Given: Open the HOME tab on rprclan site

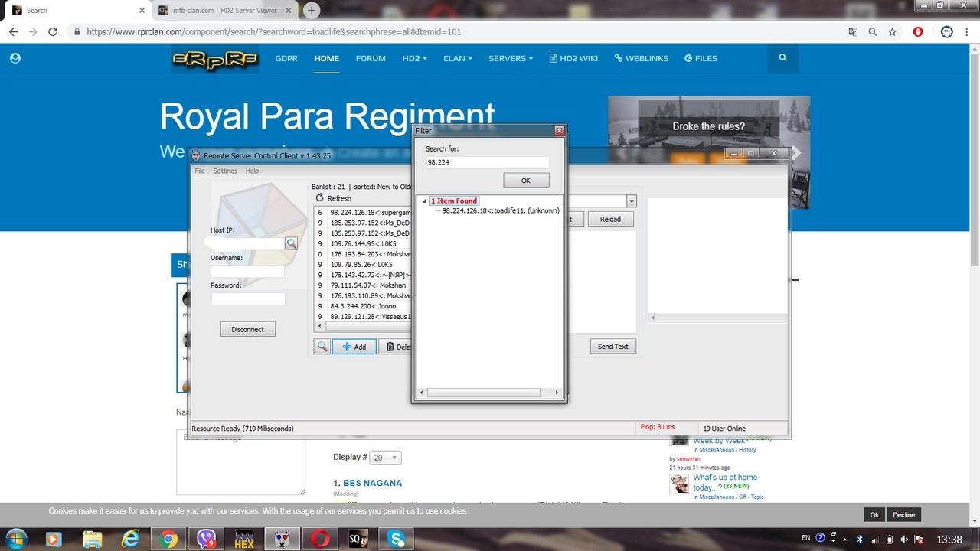Looking at the screenshot, I should tap(326, 58).
